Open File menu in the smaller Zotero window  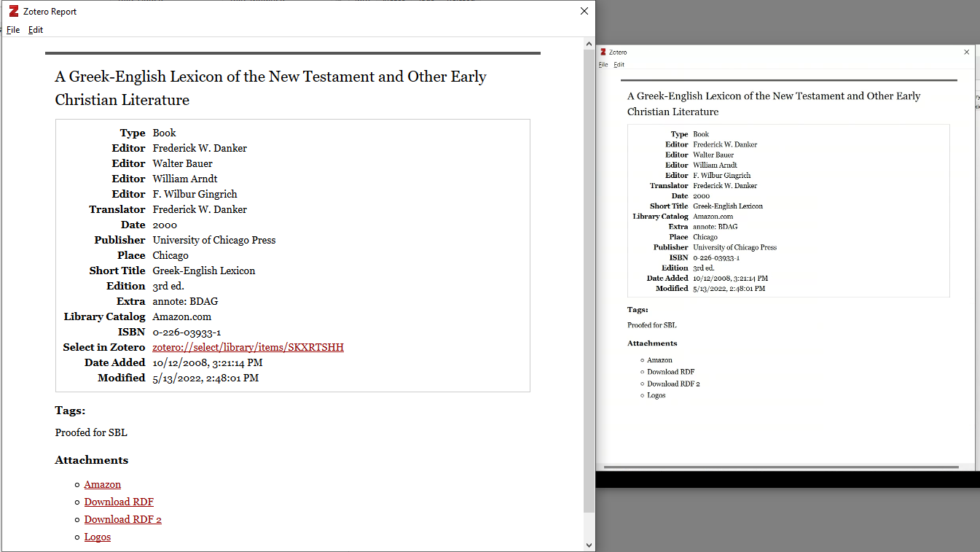(x=603, y=65)
